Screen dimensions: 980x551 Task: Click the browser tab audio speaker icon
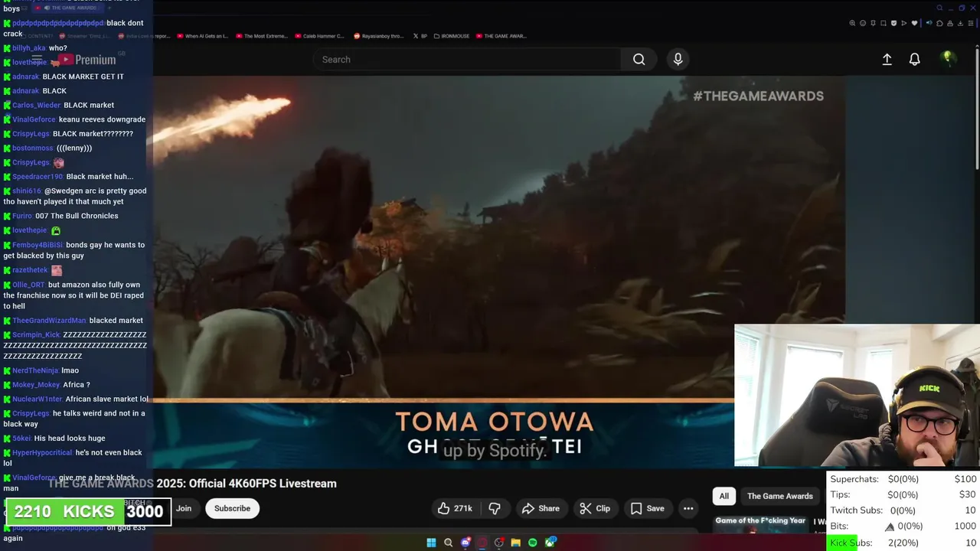pos(929,23)
